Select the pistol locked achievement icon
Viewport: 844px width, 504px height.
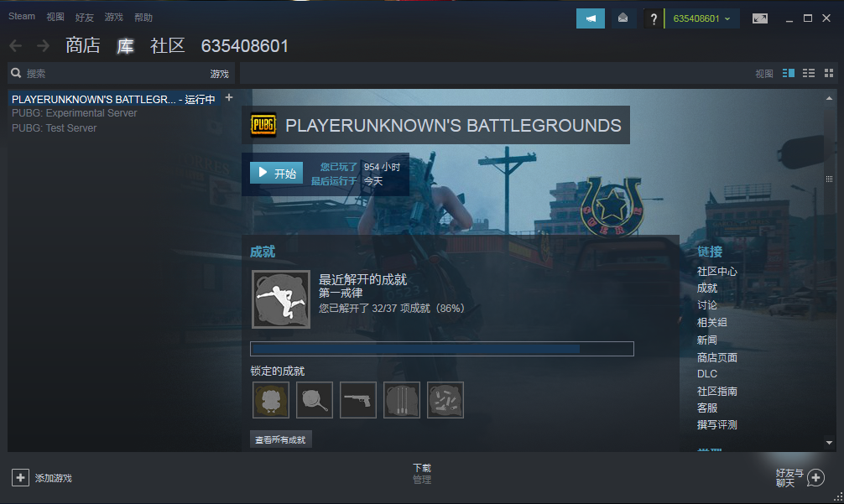358,400
